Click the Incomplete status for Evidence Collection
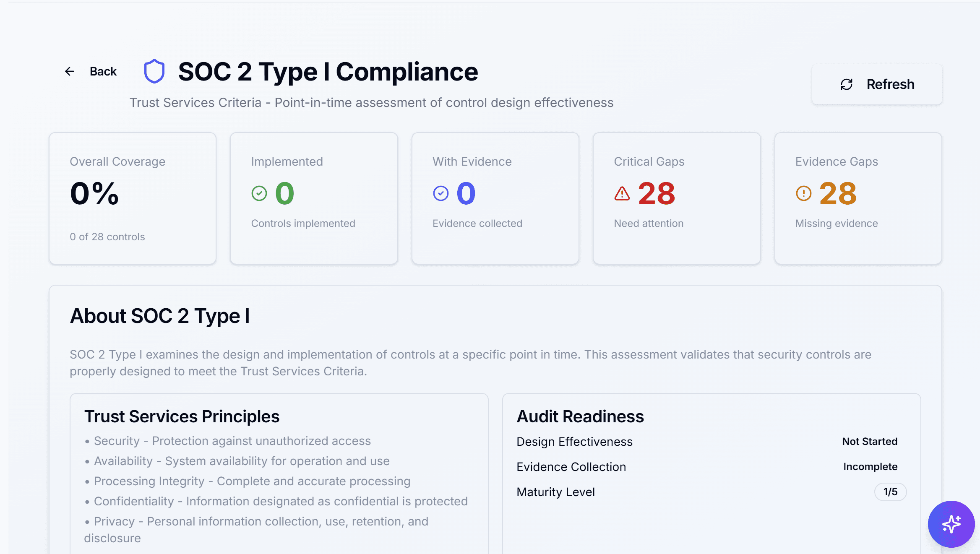980x554 pixels. point(870,466)
